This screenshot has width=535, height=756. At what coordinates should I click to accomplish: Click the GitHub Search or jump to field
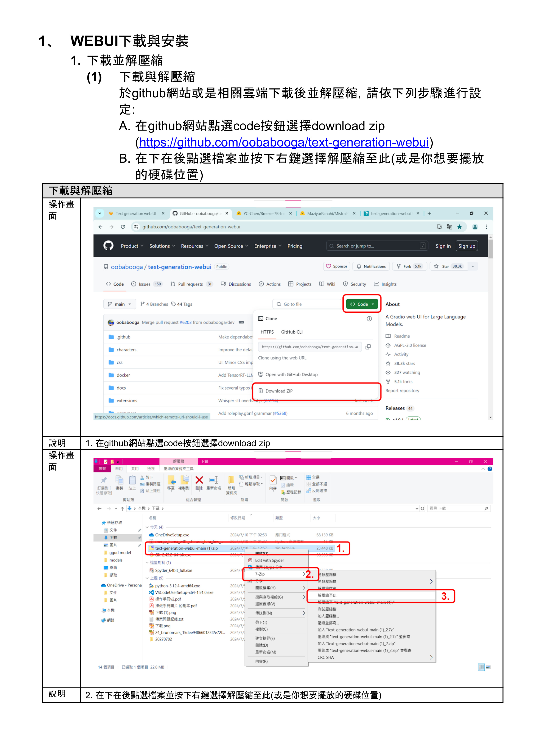[377, 246]
